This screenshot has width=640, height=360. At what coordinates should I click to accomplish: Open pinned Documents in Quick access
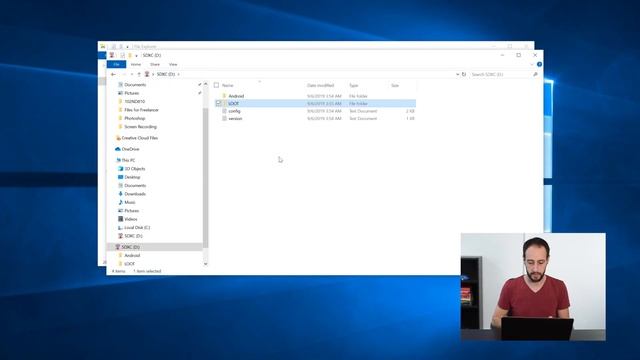click(135, 85)
